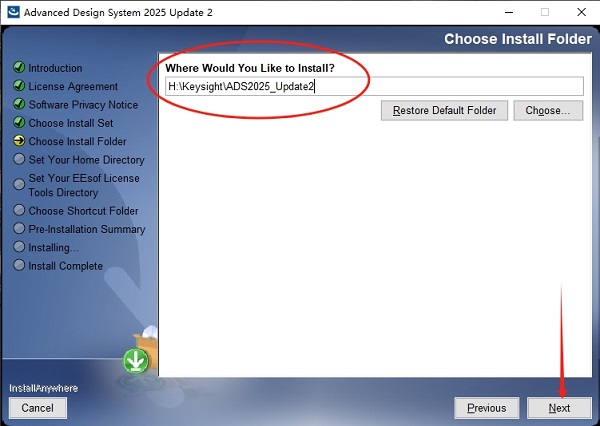
Task: Minimize the installer window
Action: (509, 12)
